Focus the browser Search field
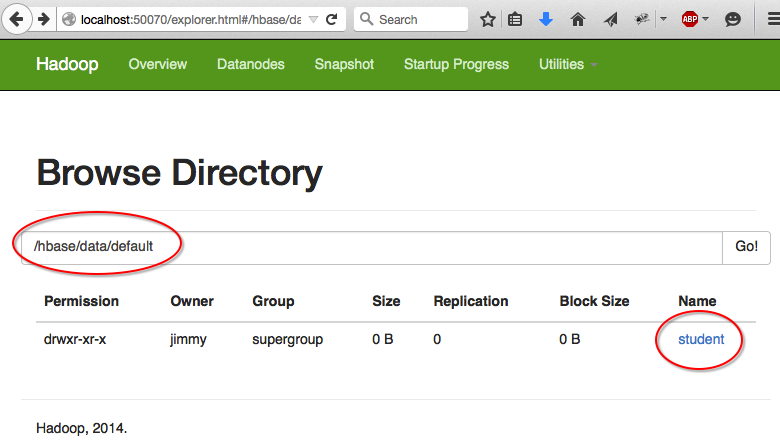780x441 pixels. click(x=411, y=19)
